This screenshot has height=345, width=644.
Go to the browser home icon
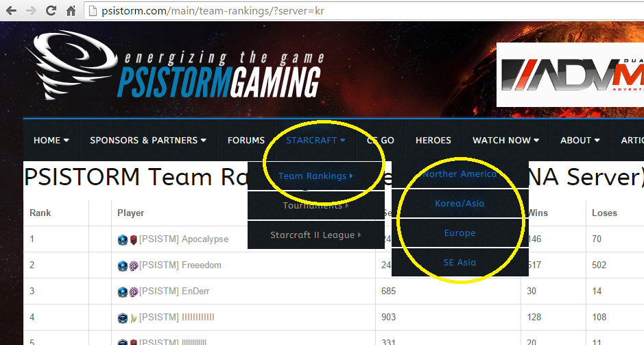pos(71,11)
